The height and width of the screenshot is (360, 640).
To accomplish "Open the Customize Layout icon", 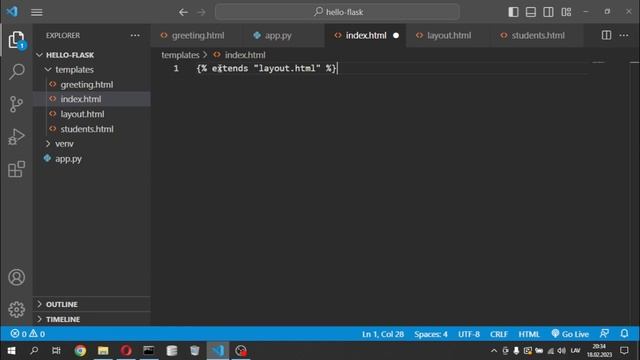I will tap(566, 12).
